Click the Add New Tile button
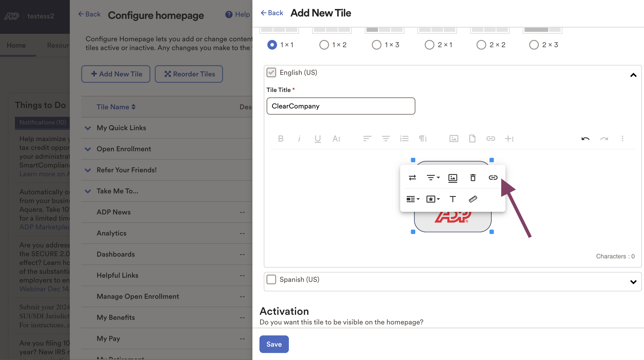The image size is (644, 360). click(x=116, y=74)
